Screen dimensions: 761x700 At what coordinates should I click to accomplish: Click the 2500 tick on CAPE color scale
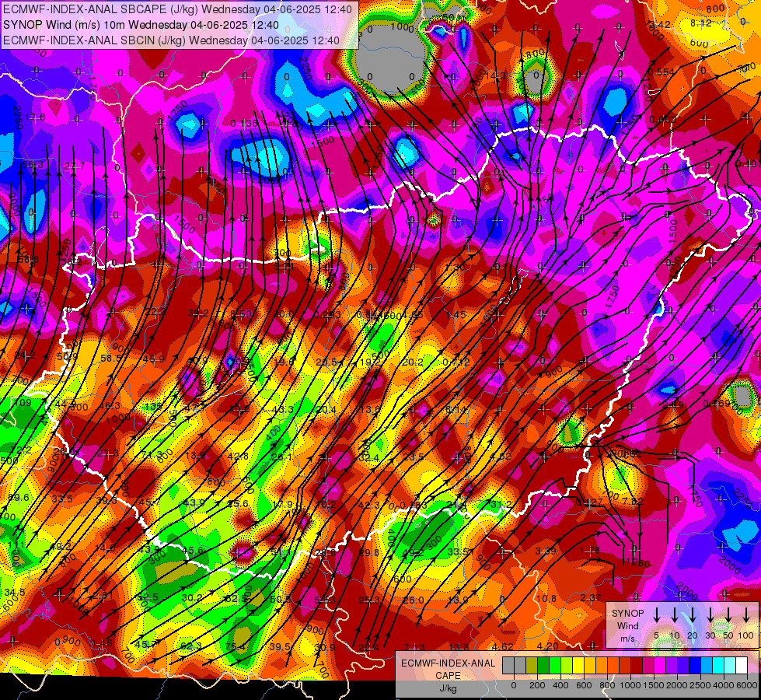point(700,685)
